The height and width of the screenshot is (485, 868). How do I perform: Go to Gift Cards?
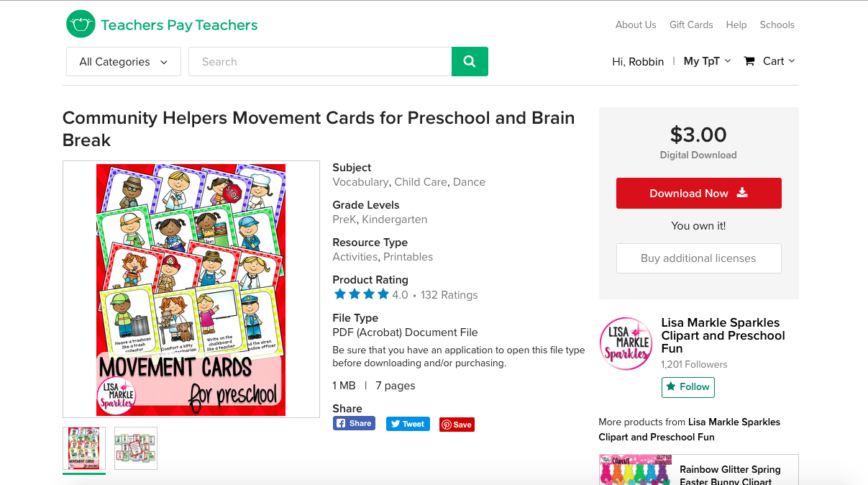tap(691, 24)
